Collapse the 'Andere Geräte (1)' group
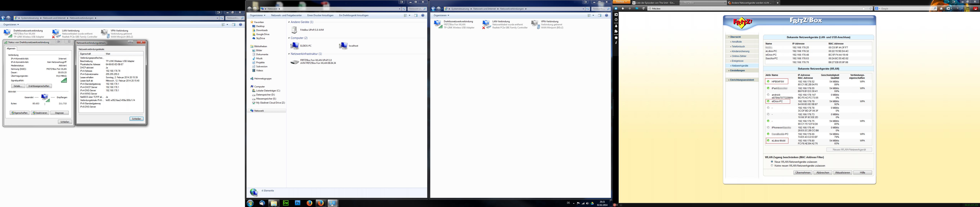This screenshot has height=207, width=980. 289,22
